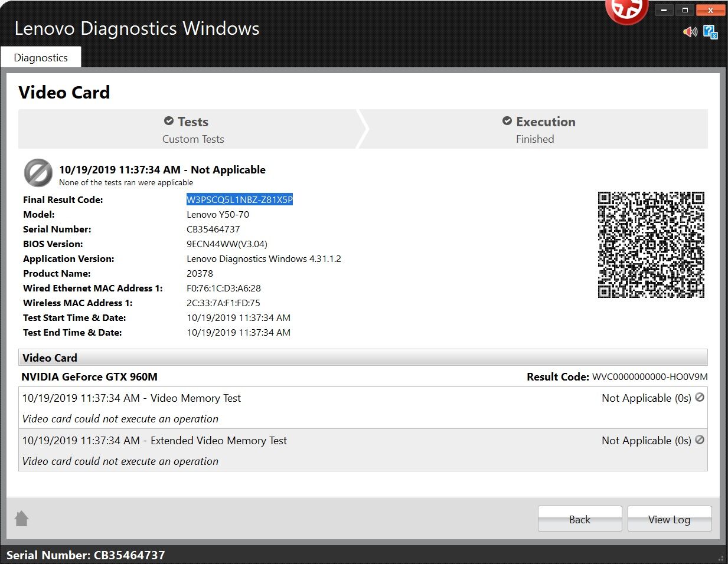Click wired MAC address F0:76:1C:D3:A6:28

(x=224, y=288)
